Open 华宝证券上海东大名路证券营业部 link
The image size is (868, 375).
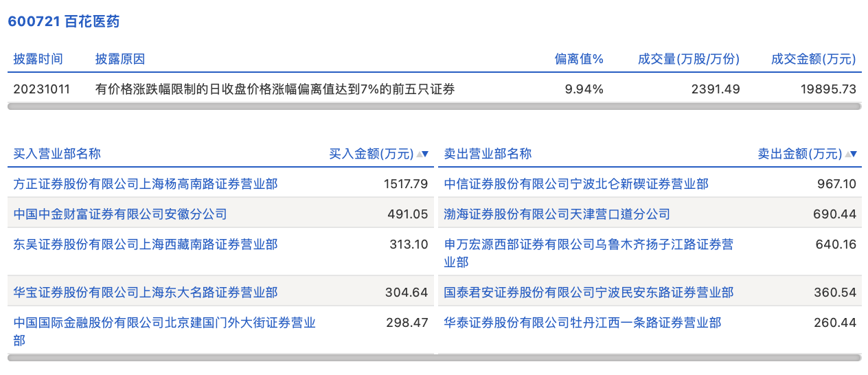pyautogui.click(x=146, y=293)
